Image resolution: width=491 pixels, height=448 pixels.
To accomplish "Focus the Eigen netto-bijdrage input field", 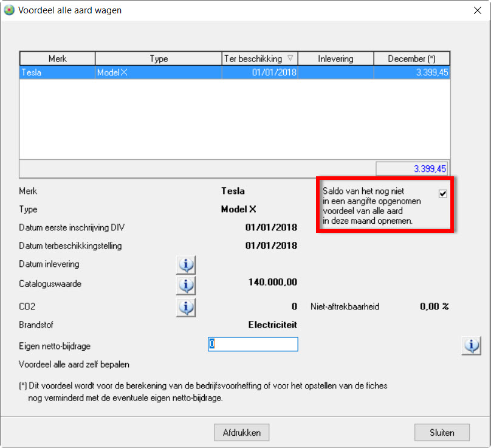I will 253,344.
